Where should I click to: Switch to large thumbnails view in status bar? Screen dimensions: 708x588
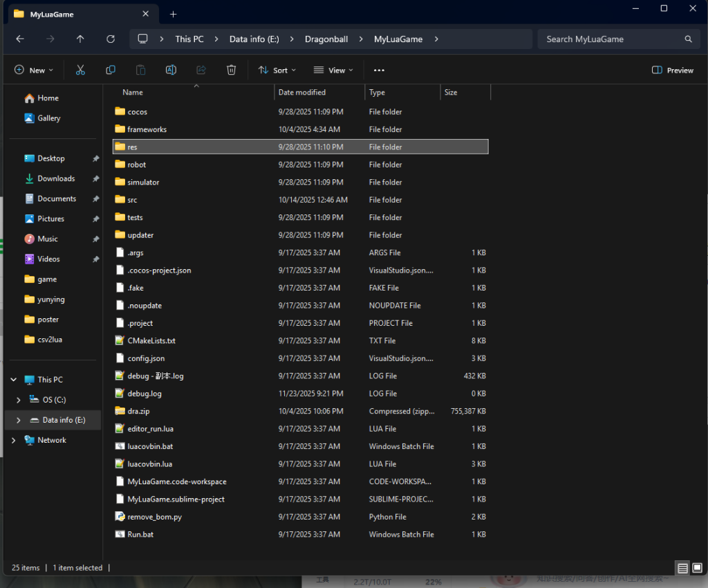pyautogui.click(x=696, y=568)
